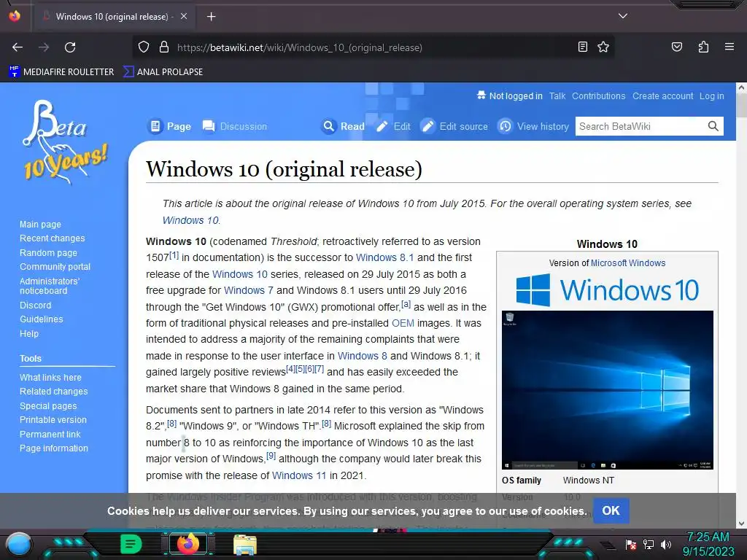The image size is (747, 560).
Task: Click the magnifier search button icon
Action: tap(713, 126)
